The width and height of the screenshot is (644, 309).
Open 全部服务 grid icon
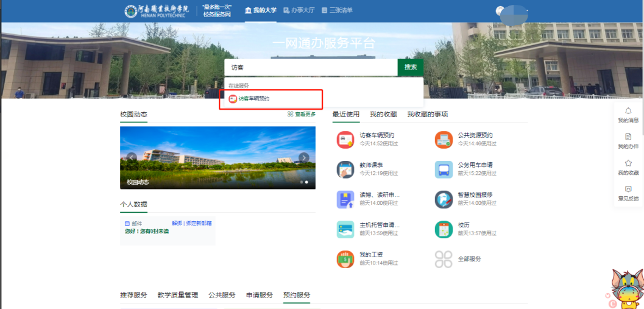444,259
